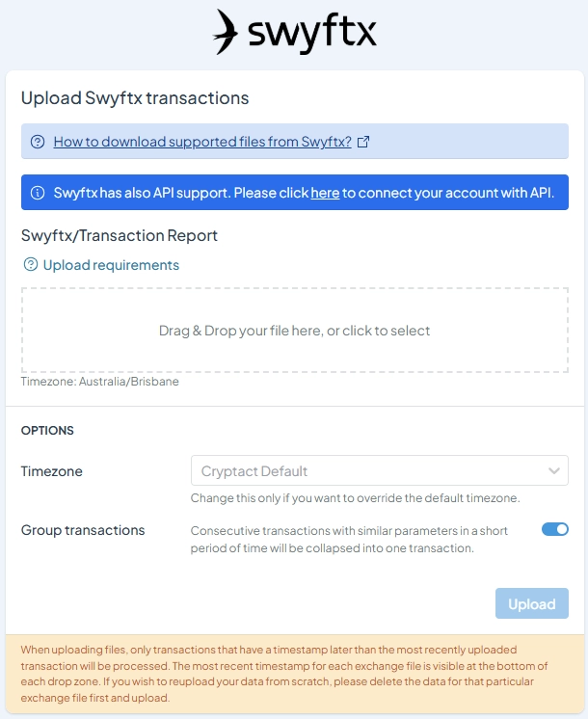Click the swyftx wordmark text at top

tap(312, 32)
